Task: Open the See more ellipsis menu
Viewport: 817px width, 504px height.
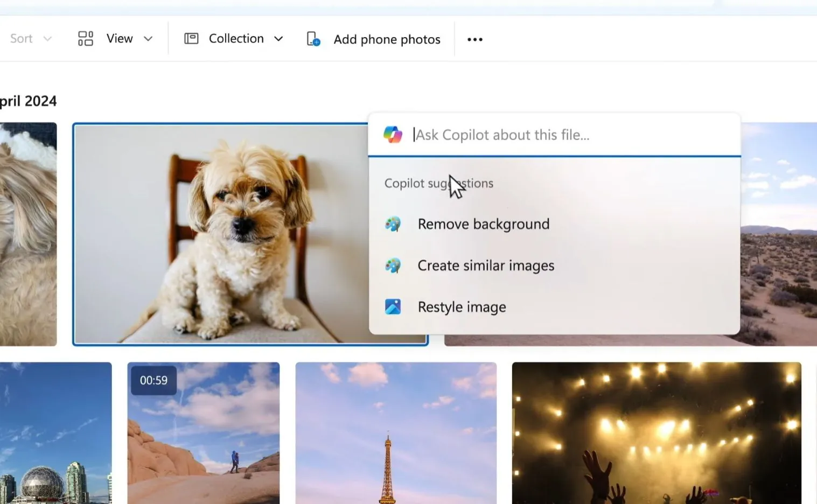Action: [474, 39]
